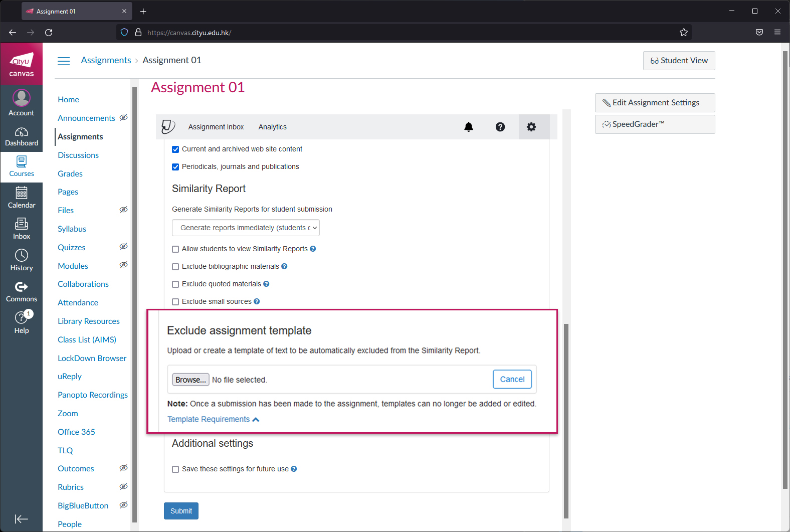790x532 pixels.
Task: Enable Allow students to view Similarity Reports
Action: point(175,249)
